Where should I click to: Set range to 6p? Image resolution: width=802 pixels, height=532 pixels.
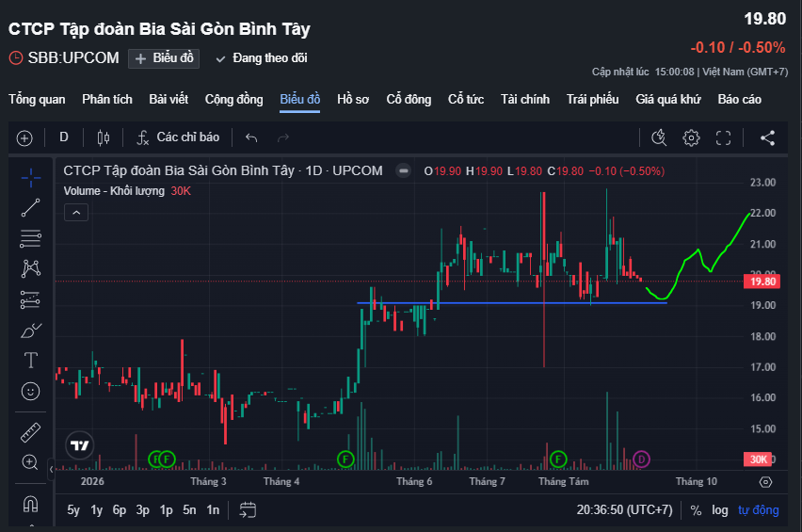[120, 510]
